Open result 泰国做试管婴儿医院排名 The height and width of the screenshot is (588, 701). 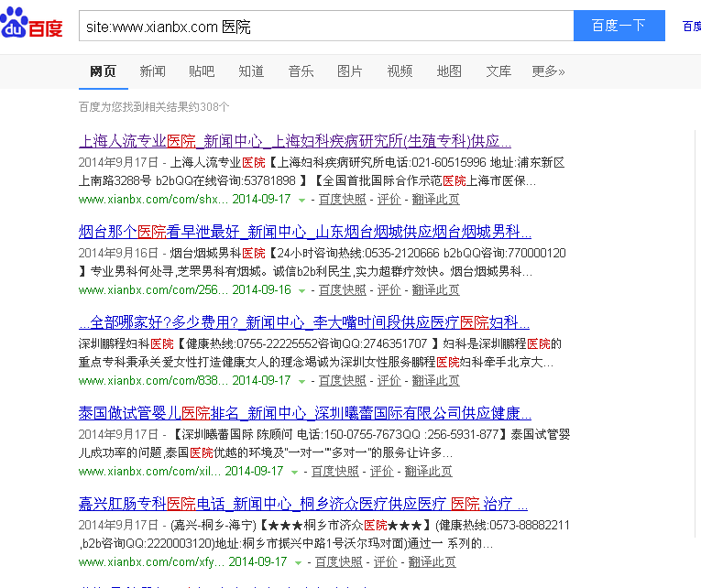click(305, 413)
